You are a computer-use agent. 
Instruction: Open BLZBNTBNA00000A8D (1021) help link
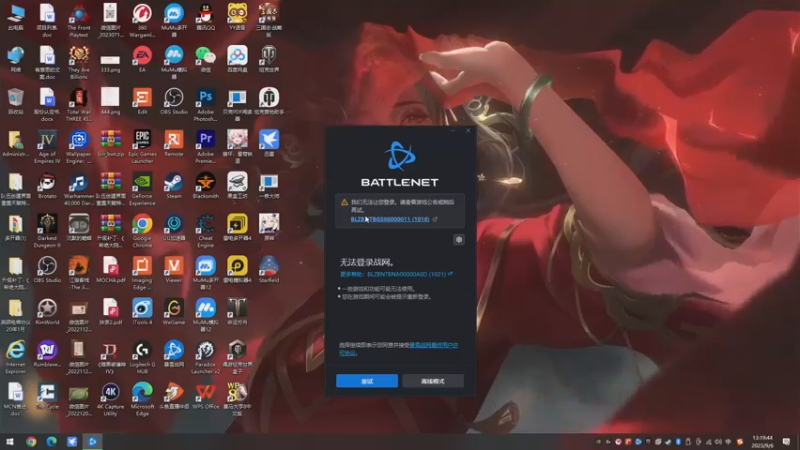[x=406, y=274]
